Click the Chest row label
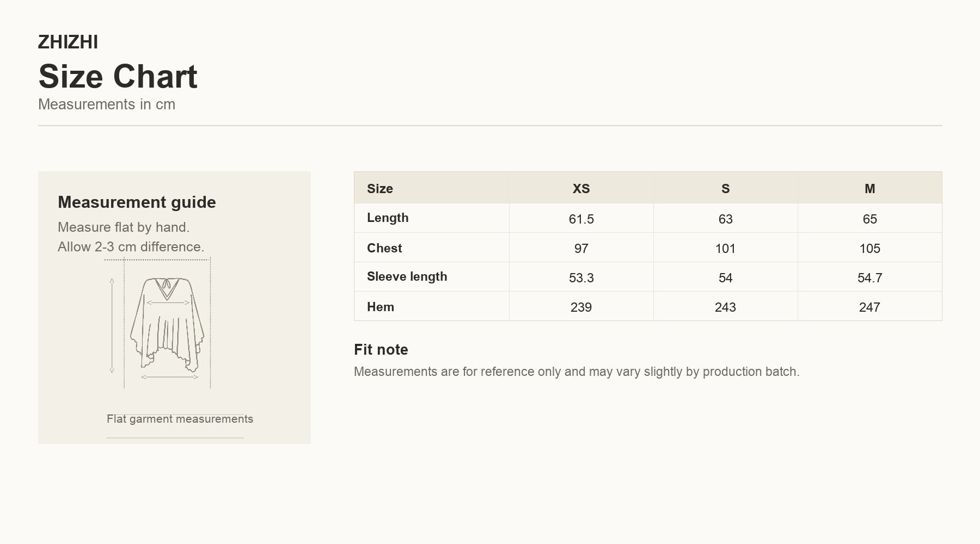Image resolution: width=980 pixels, height=544 pixels. [384, 248]
